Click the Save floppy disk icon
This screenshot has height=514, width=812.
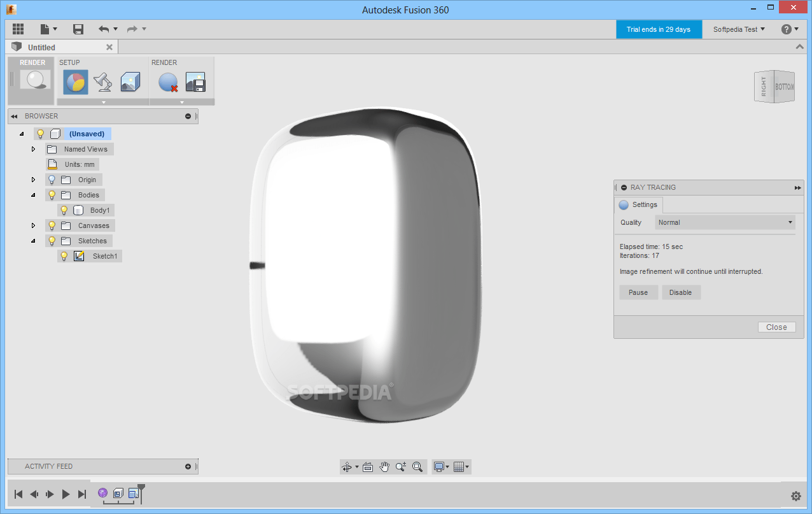(78, 29)
